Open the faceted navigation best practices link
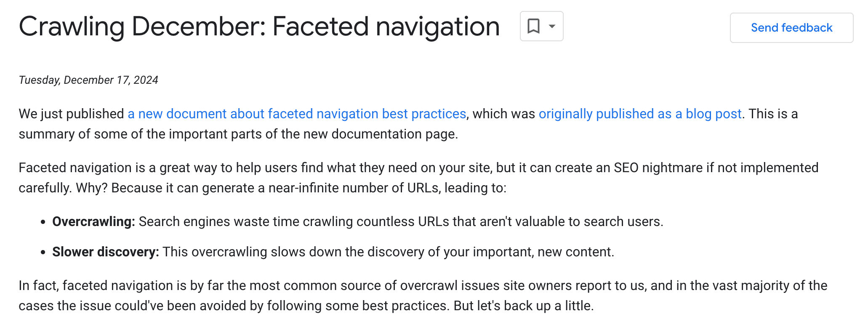Image resolution: width=868 pixels, height=330 pixels. [x=296, y=114]
